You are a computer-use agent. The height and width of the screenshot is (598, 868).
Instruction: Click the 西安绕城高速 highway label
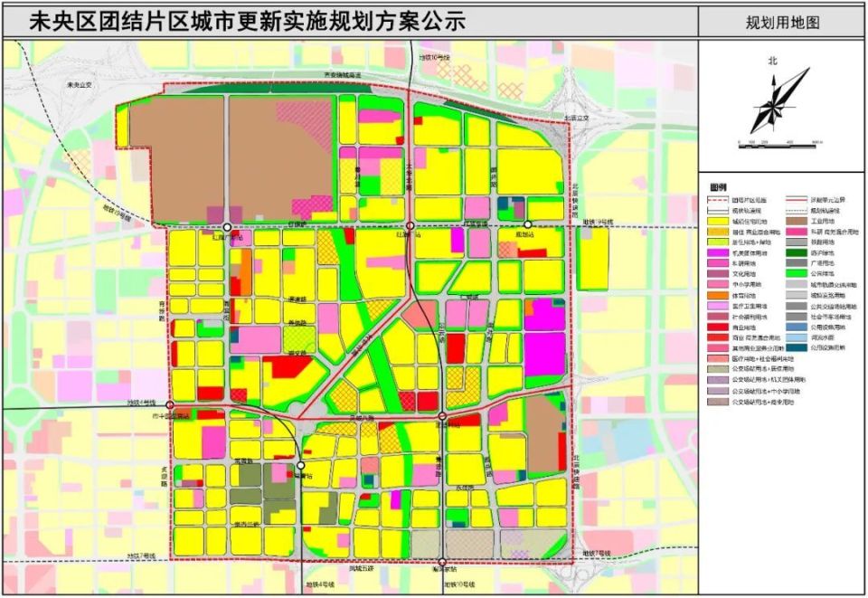(343, 75)
